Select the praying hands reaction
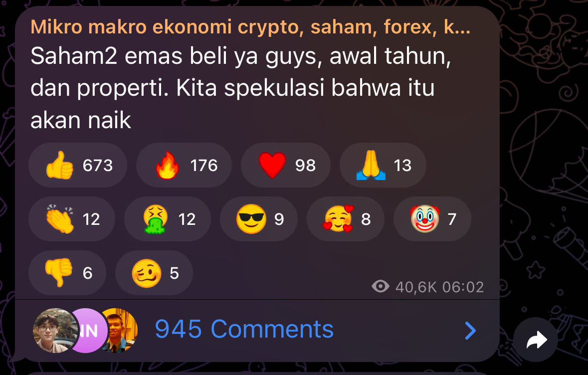Screen dimensions: 588x375 coord(383,165)
